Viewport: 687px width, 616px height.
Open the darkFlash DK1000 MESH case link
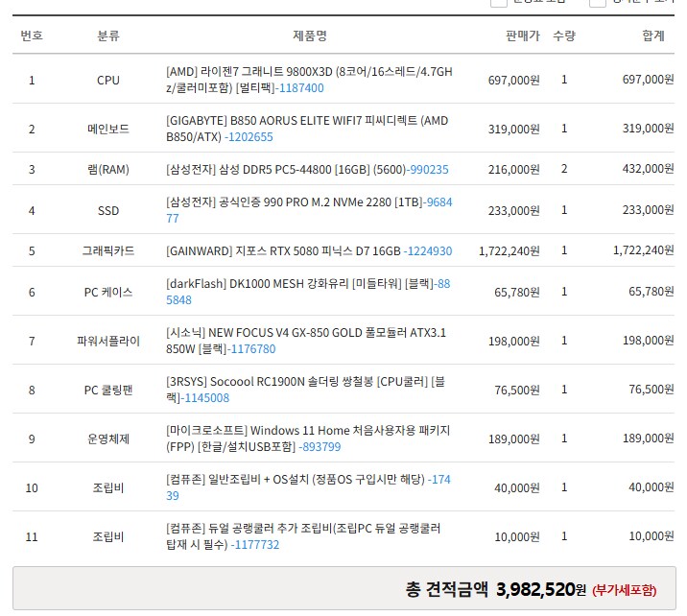308,292
